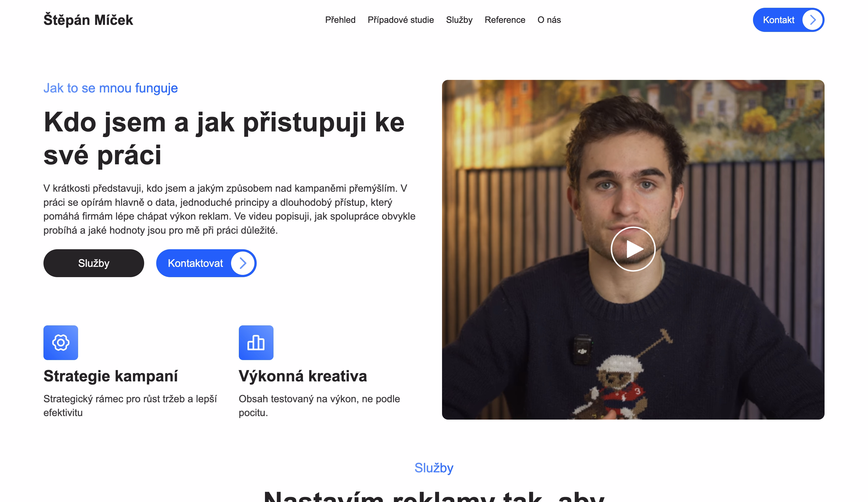The height and width of the screenshot is (502, 868).
Task: Click the 'Jak to se mnou funguje' tagline
Action: pos(111,88)
